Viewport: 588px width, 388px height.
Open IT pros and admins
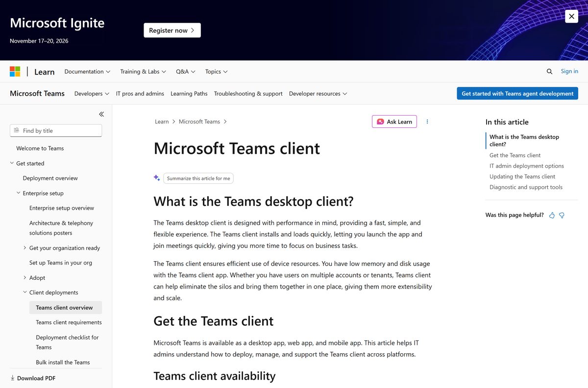(x=140, y=94)
